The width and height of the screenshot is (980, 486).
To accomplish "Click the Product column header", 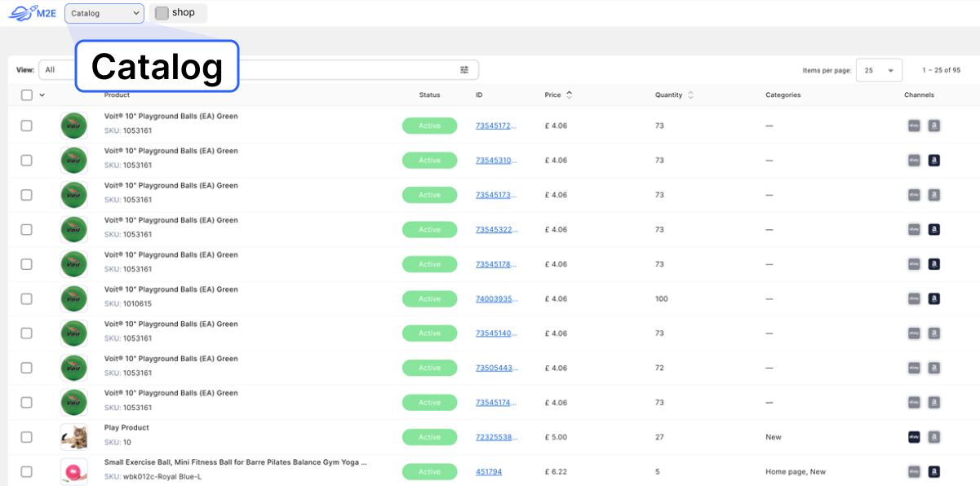I will tap(117, 95).
